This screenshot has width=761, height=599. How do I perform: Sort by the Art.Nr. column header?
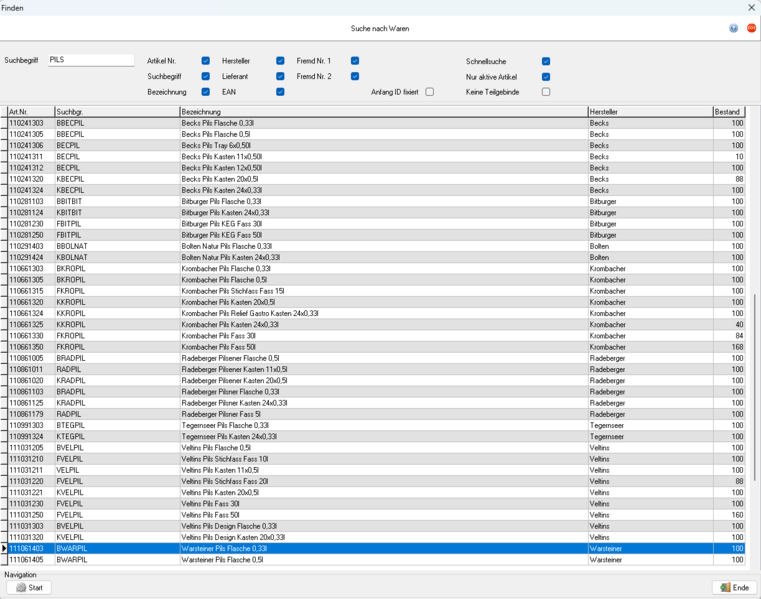pyautogui.click(x=31, y=112)
